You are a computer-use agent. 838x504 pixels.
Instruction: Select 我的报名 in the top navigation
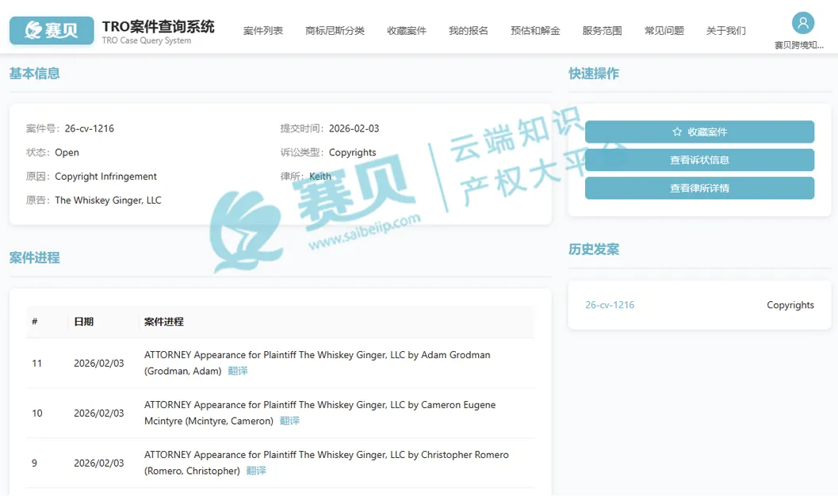click(469, 30)
